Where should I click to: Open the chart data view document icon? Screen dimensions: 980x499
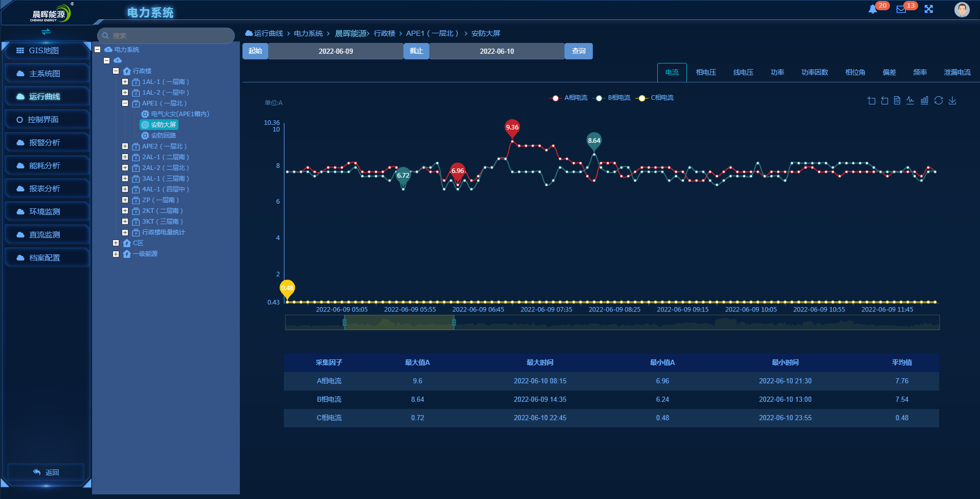pyautogui.click(x=897, y=101)
